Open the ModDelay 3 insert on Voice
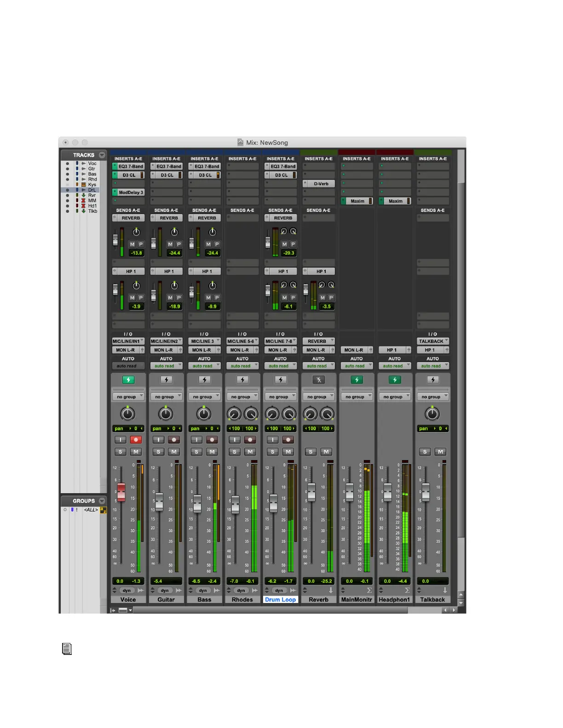 coord(131,193)
